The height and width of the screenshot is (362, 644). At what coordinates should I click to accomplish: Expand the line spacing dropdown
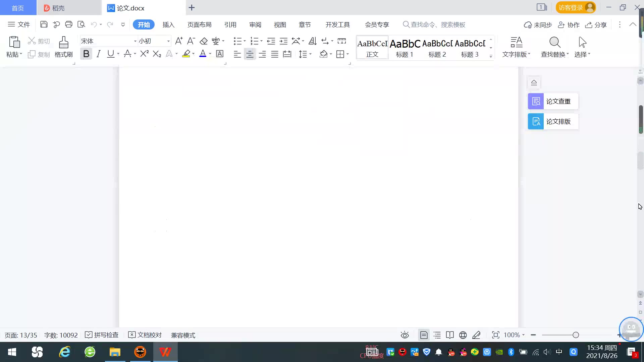coord(311,54)
